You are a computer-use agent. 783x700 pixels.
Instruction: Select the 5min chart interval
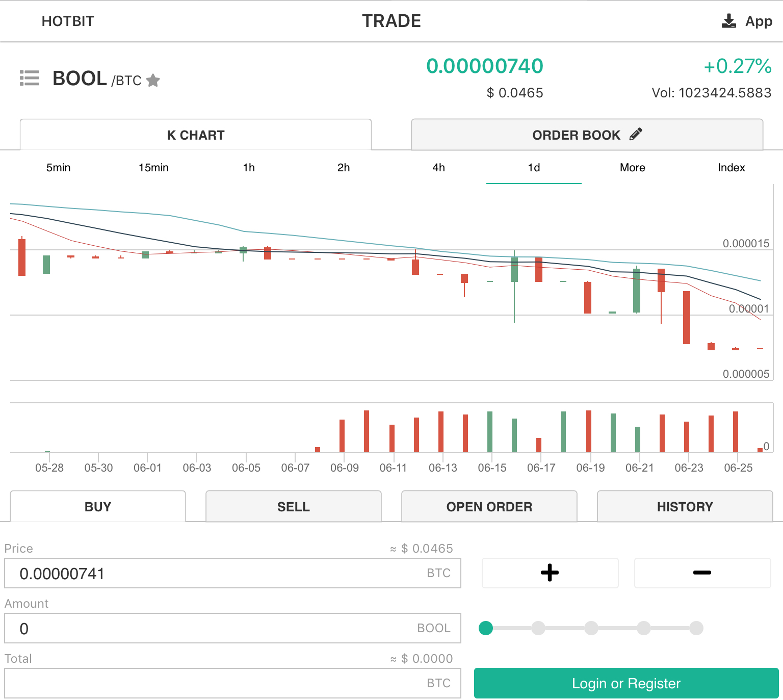coord(59,168)
